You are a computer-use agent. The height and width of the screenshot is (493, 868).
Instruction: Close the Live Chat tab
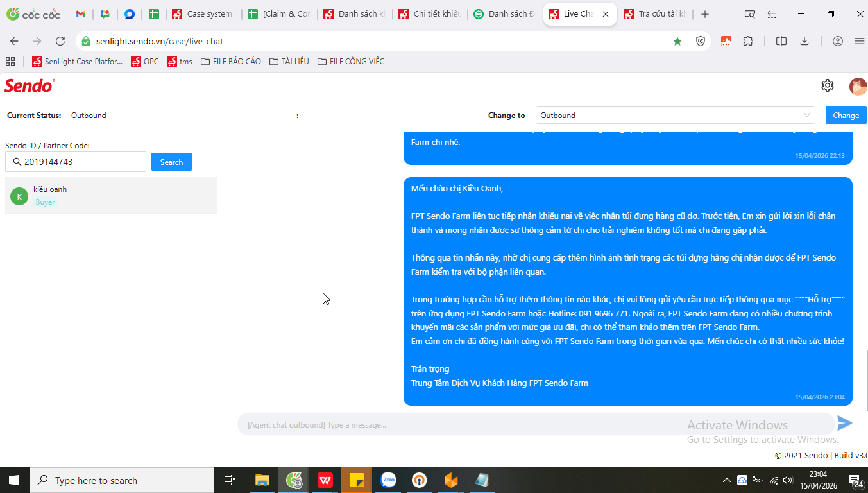pos(606,14)
